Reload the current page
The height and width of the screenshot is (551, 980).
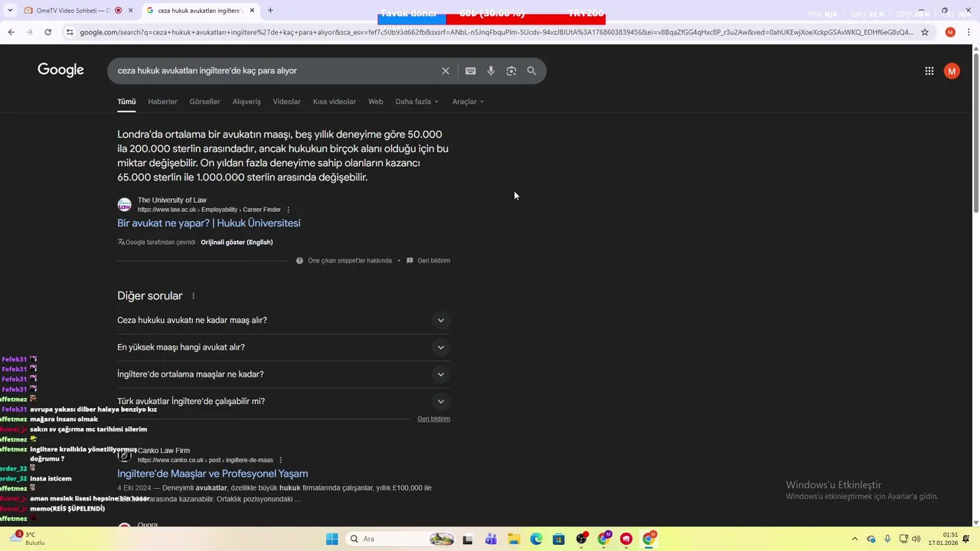[x=47, y=32]
